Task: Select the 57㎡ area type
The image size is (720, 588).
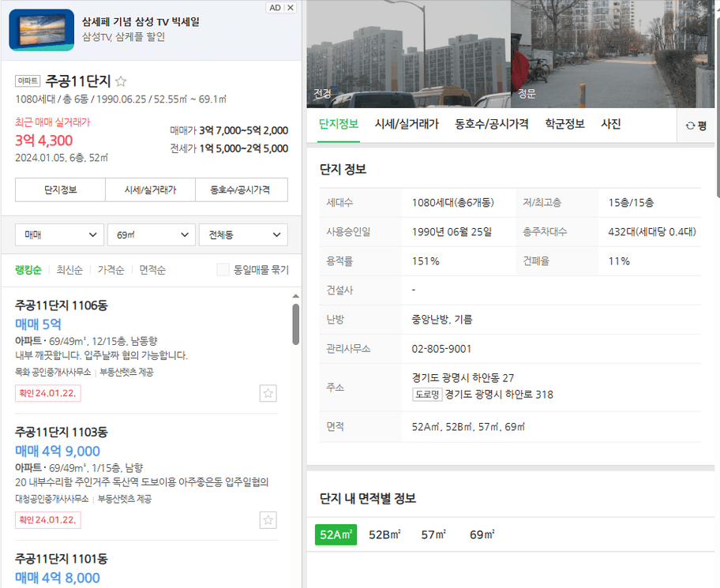Action: click(434, 535)
